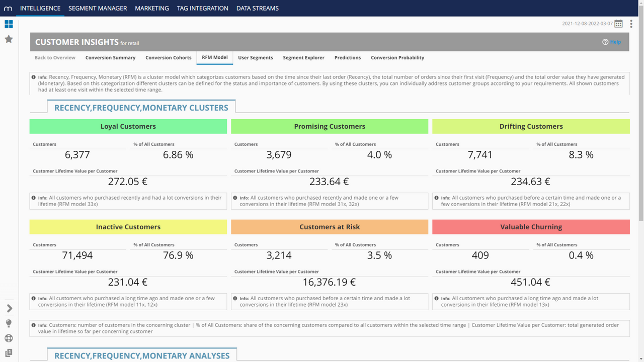Click the info icon on Loyal Customers description
Screen dimensions: 644x362
tap(34, 198)
